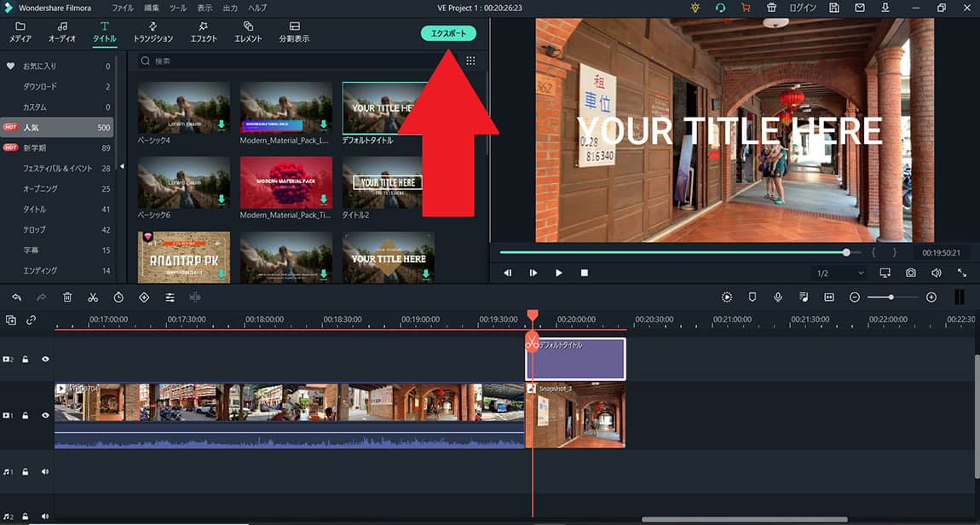Toggle the grid view icon beside search

(470, 61)
